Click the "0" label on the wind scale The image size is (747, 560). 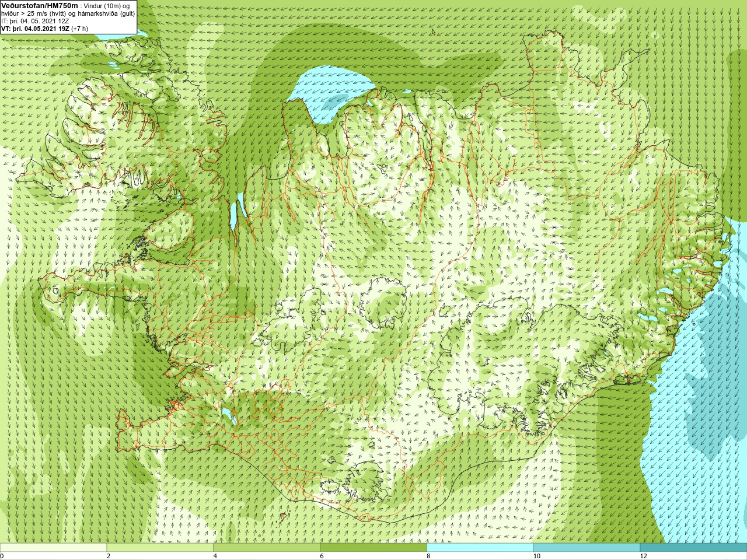click(2, 556)
